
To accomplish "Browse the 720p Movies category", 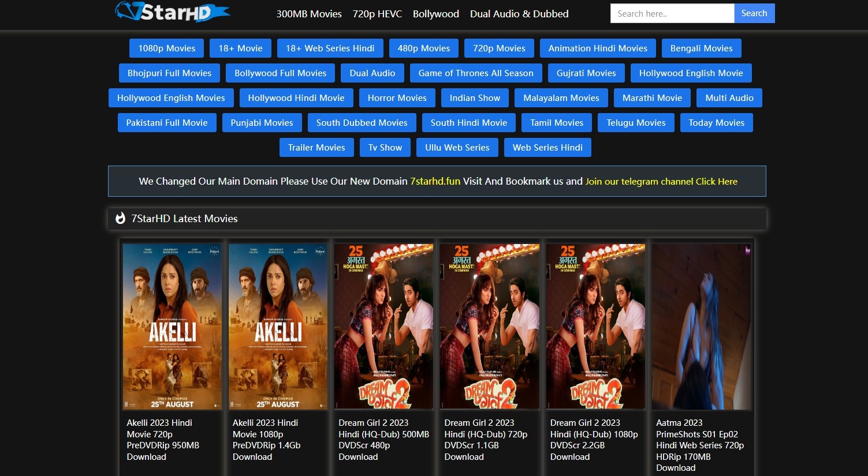I will (499, 48).
